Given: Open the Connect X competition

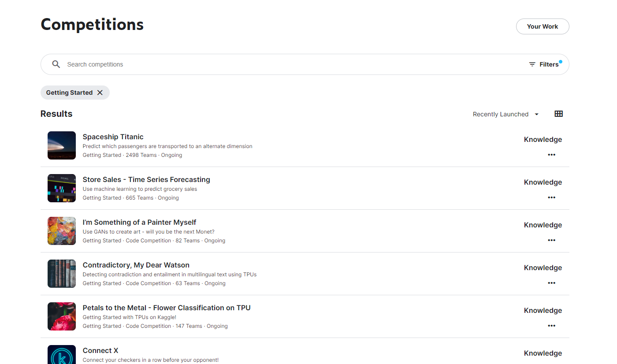Looking at the screenshot, I should pos(100,350).
